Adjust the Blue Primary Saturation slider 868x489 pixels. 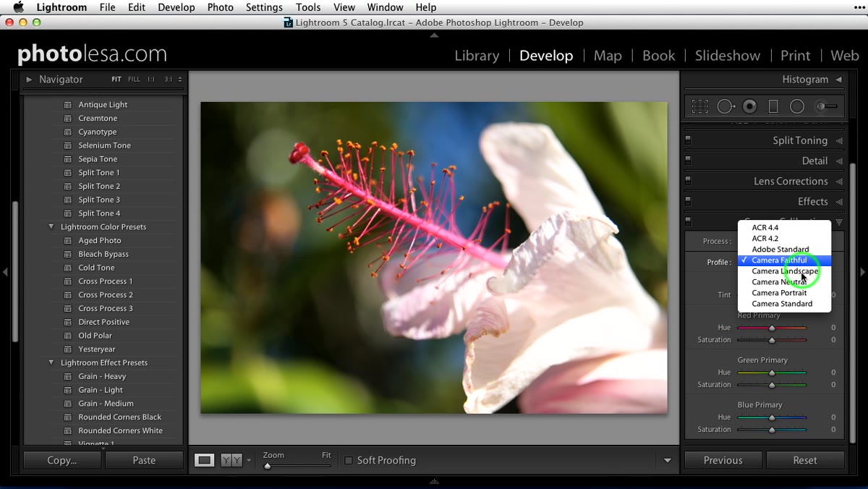(x=772, y=430)
